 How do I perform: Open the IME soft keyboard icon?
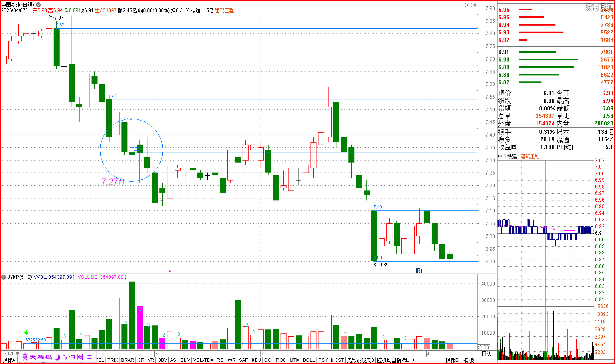(x=90, y=357)
